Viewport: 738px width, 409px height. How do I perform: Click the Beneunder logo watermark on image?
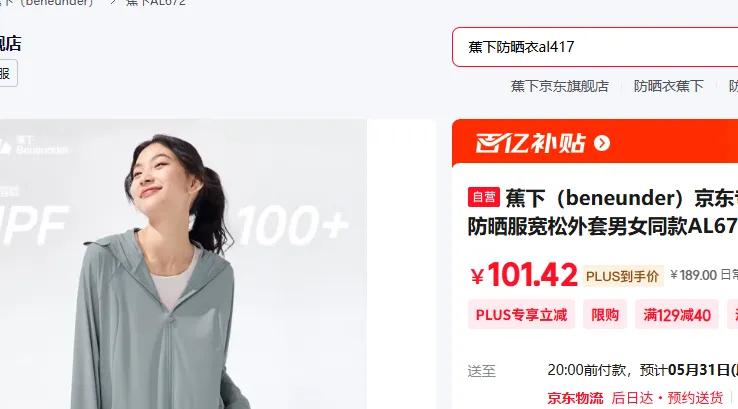pyautogui.click(x=34, y=144)
